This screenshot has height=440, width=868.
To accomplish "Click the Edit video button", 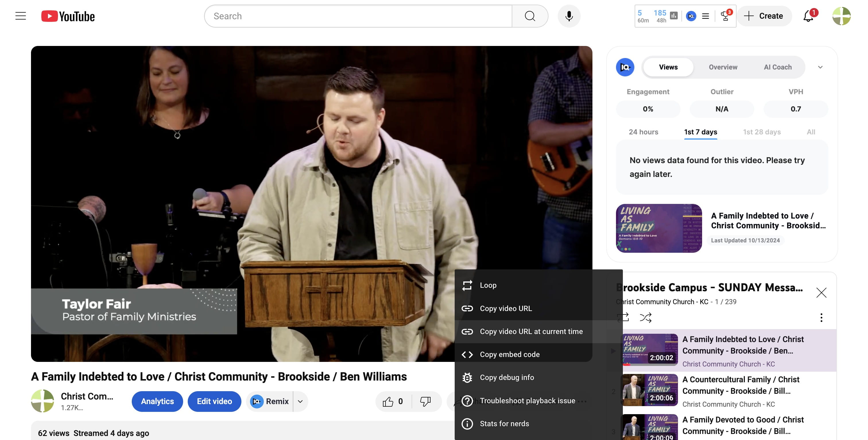I will pos(214,401).
